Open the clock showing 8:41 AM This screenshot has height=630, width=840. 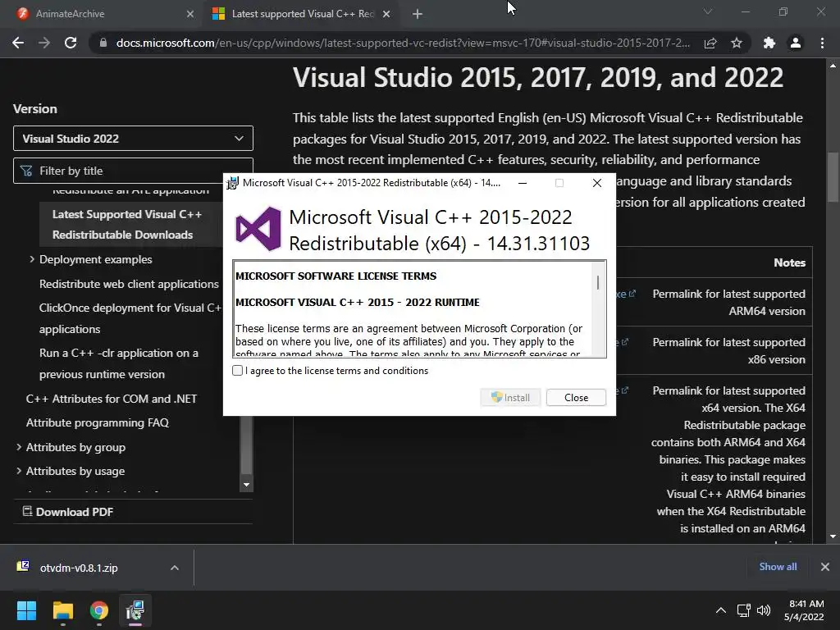804,610
